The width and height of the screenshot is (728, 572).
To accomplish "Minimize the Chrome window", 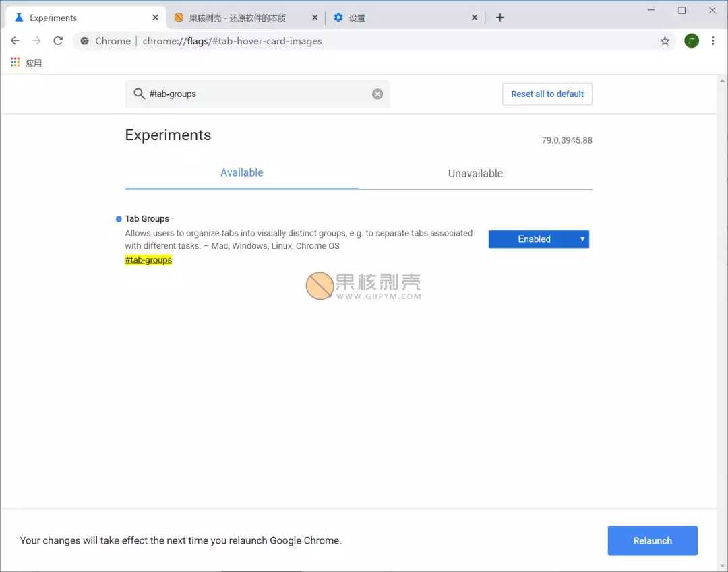I will (x=651, y=10).
